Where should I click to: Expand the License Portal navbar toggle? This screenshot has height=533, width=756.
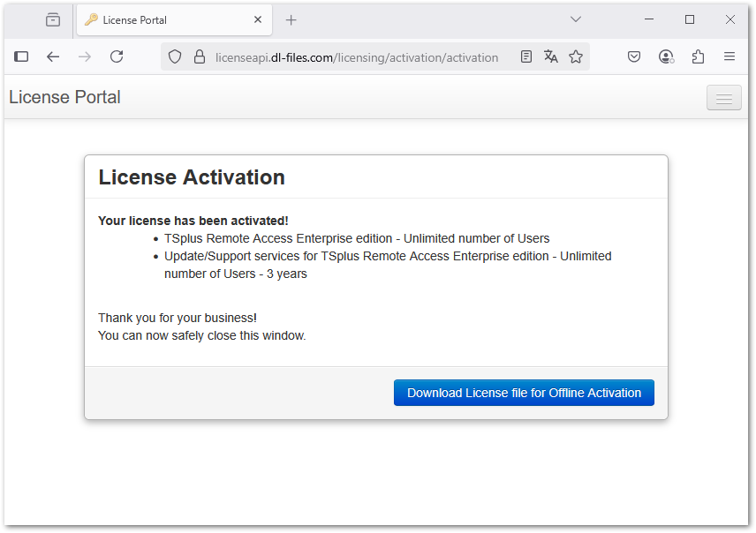[723, 98]
